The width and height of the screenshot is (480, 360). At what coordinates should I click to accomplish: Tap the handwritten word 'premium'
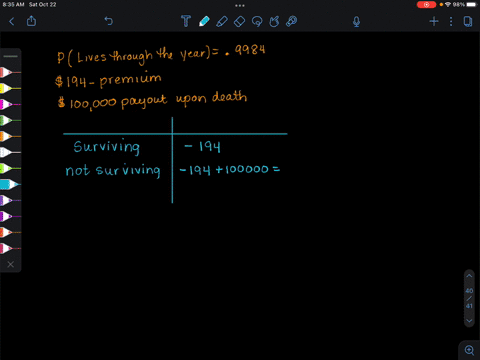130,79
